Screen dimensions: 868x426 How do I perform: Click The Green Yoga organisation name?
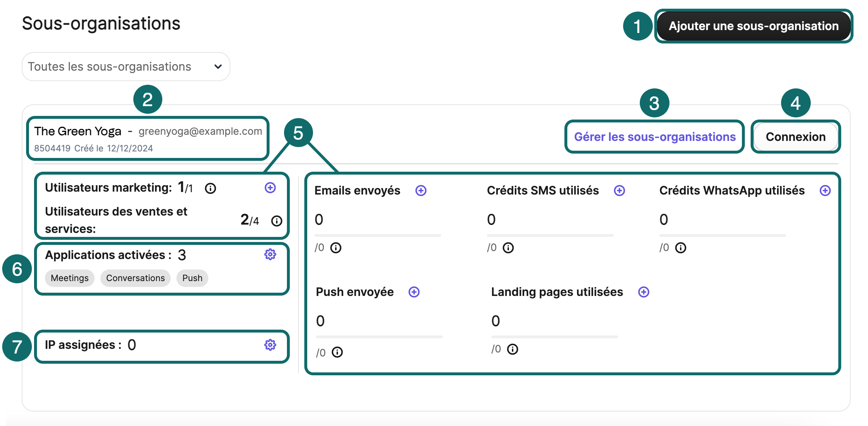(78, 131)
